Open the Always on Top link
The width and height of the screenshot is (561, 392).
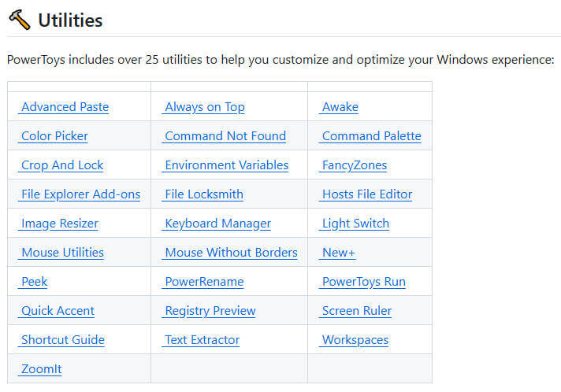[203, 107]
